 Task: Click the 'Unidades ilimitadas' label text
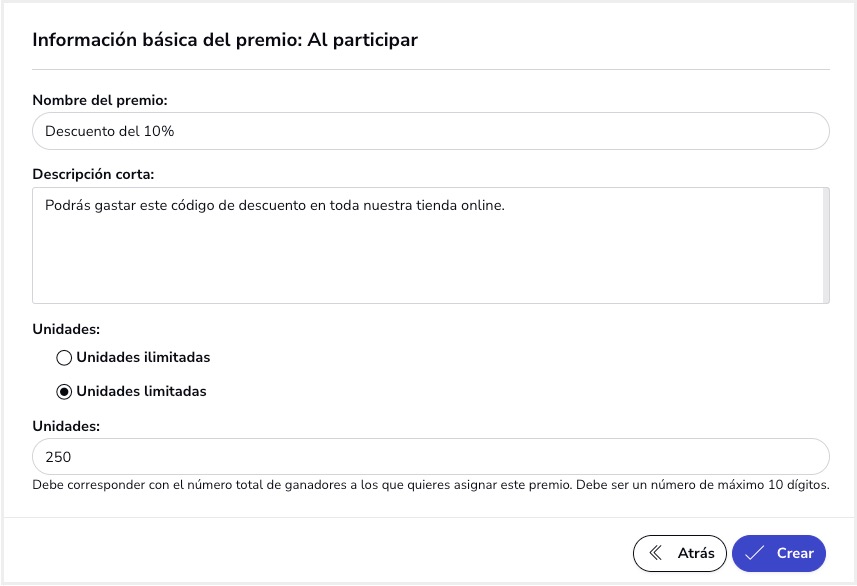click(x=143, y=357)
